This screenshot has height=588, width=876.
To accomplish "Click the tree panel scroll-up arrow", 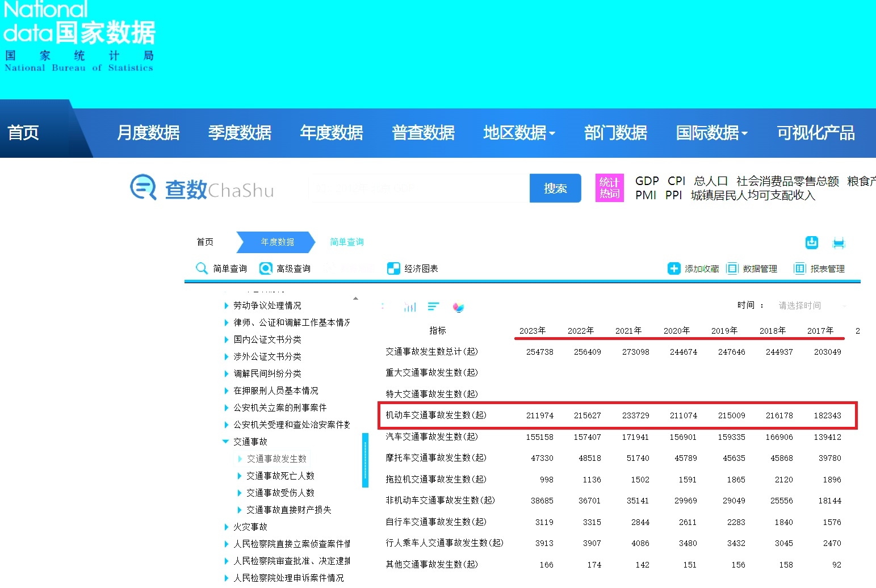I will [356, 299].
